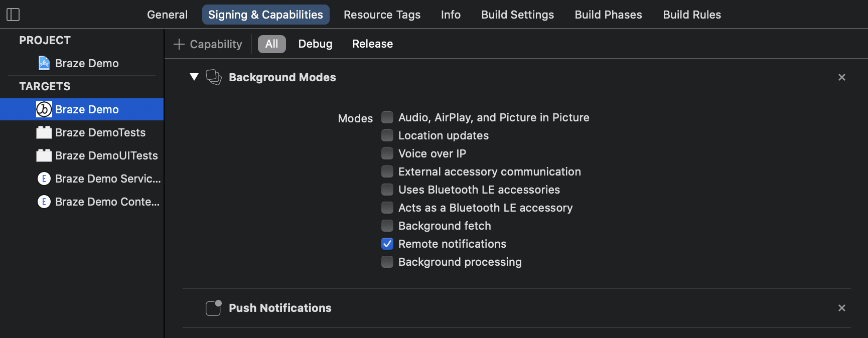868x338 pixels.
Task: Click the add Capability button
Action: coord(208,44)
